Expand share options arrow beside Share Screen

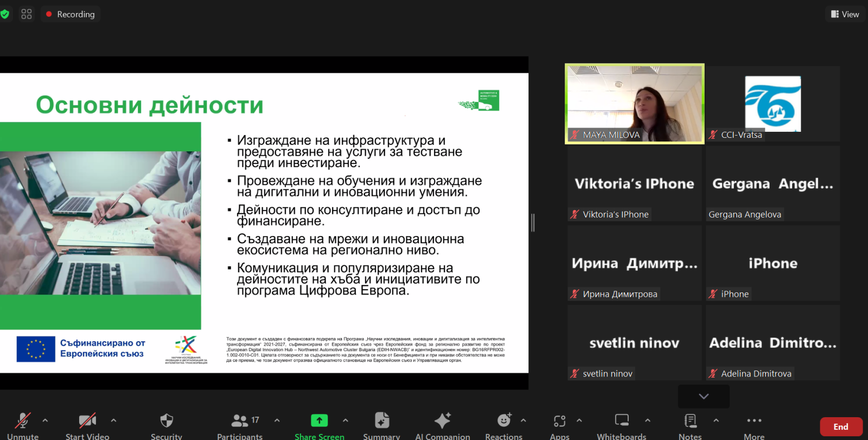click(x=346, y=420)
